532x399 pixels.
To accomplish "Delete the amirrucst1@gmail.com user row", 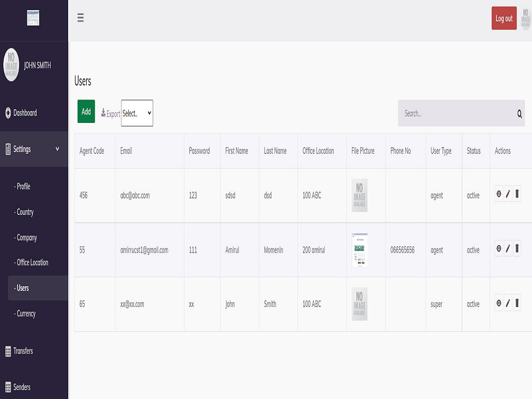I will tap(517, 248).
